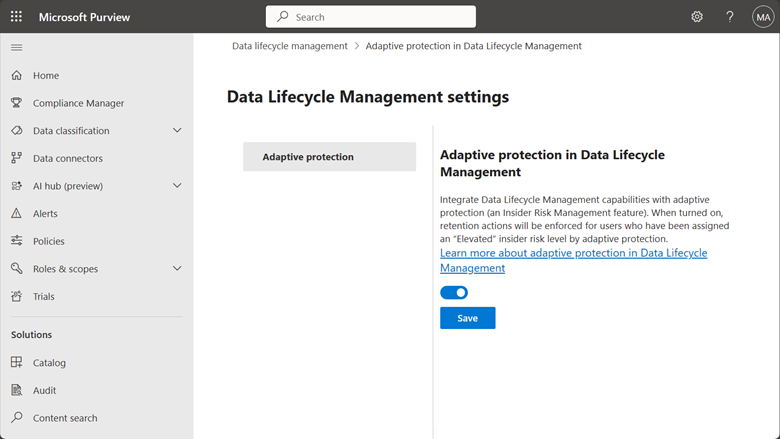Open the Settings gear icon
The width and height of the screenshot is (780, 439).
click(697, 17)
